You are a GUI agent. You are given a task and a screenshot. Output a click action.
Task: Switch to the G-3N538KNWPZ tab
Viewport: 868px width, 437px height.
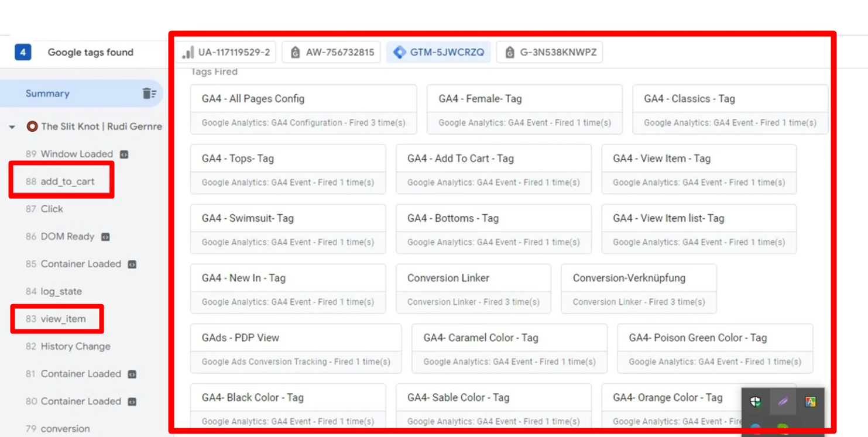pyautogui.click(x=550, y=53)
